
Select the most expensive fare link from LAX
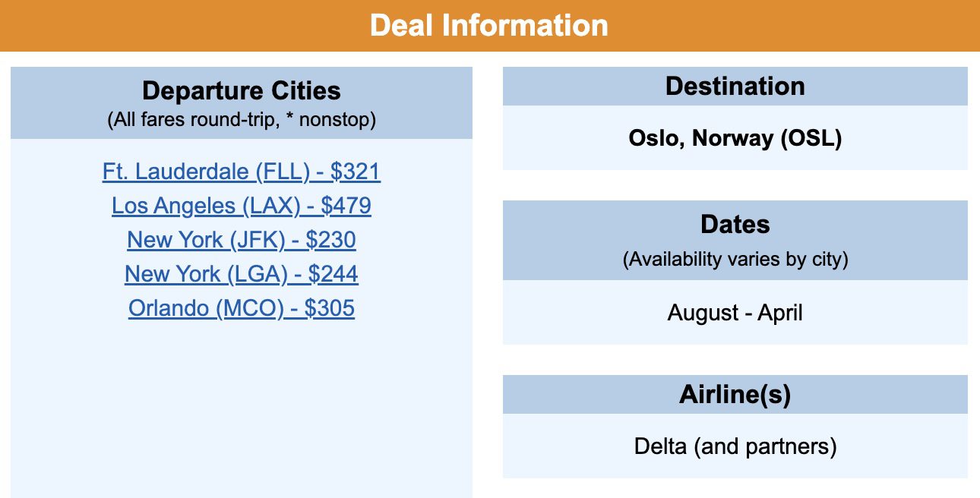coord(242,206)
